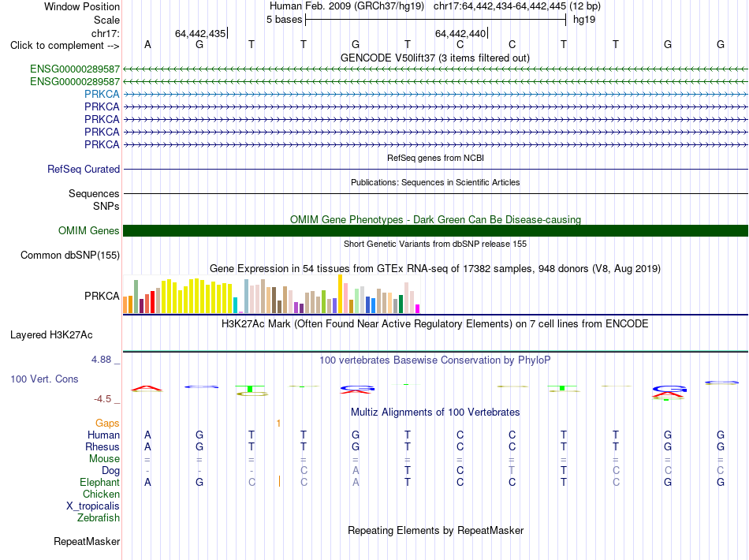The image size is (749, 560).
Task: Click the orange Gaps label
Action: [107, 423]
